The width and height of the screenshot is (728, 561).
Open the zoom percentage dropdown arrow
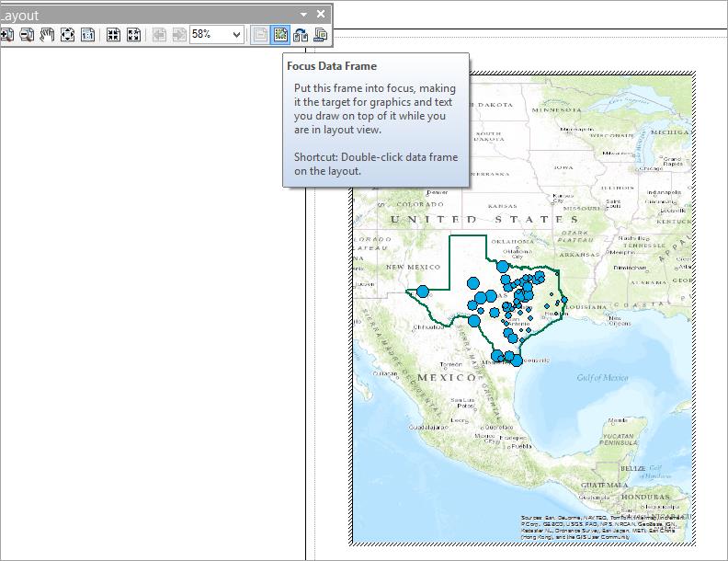point(236,35)
